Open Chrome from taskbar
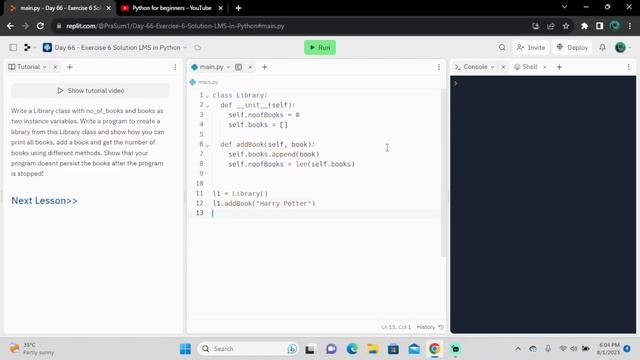The height and width of the screenshot is (360, 640). pyautogui.click(x=435, y=349)
